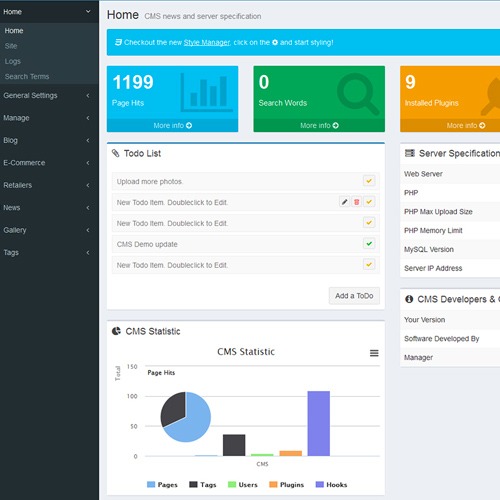The image size is (500, 500).
Task: Collapse the Home sidebar section chevron
Action: [88, 11]
